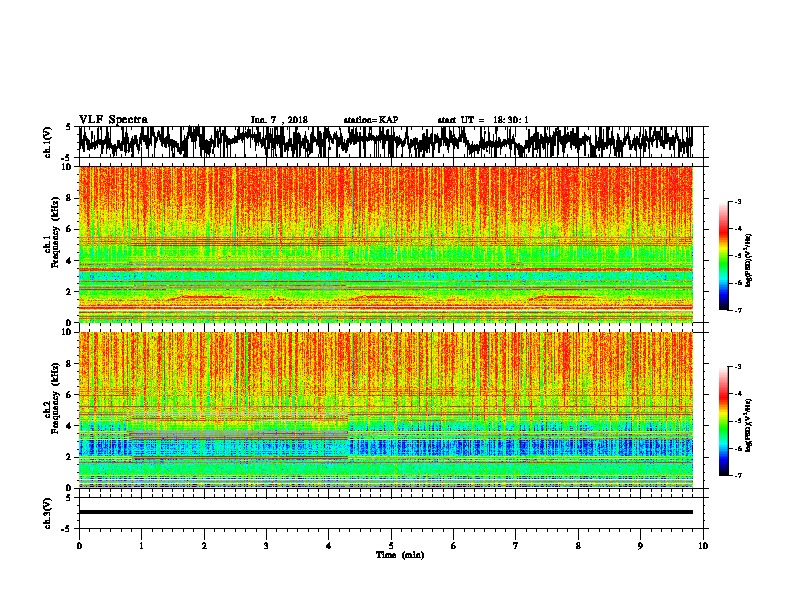792x612 pixels.
Task: Click the ch.2 spectrogram color bar
Action: (723, 421)
